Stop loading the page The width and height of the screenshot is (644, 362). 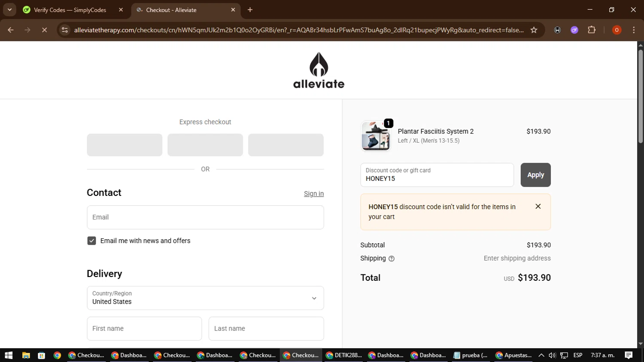click(x=44, y=30)
